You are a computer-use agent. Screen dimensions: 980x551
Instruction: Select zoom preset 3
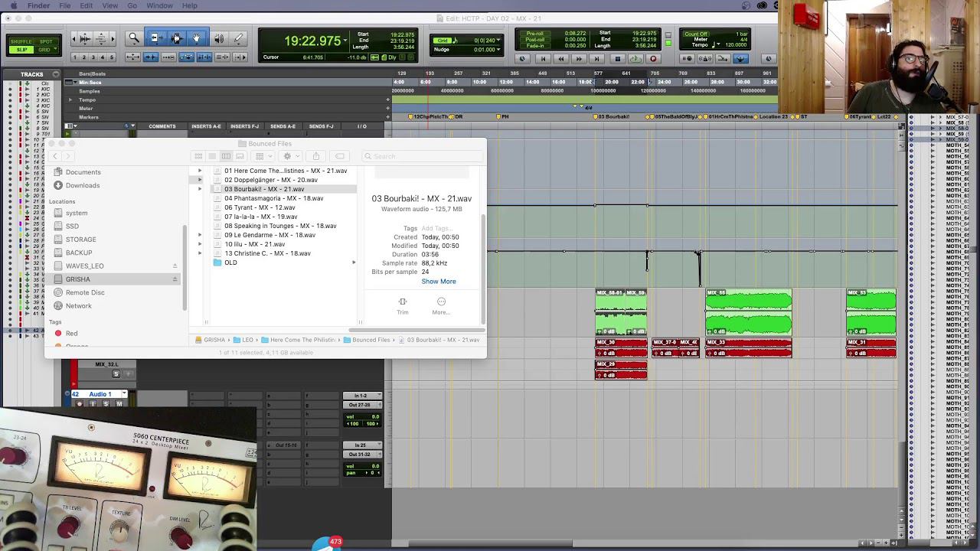coord(93,57)
